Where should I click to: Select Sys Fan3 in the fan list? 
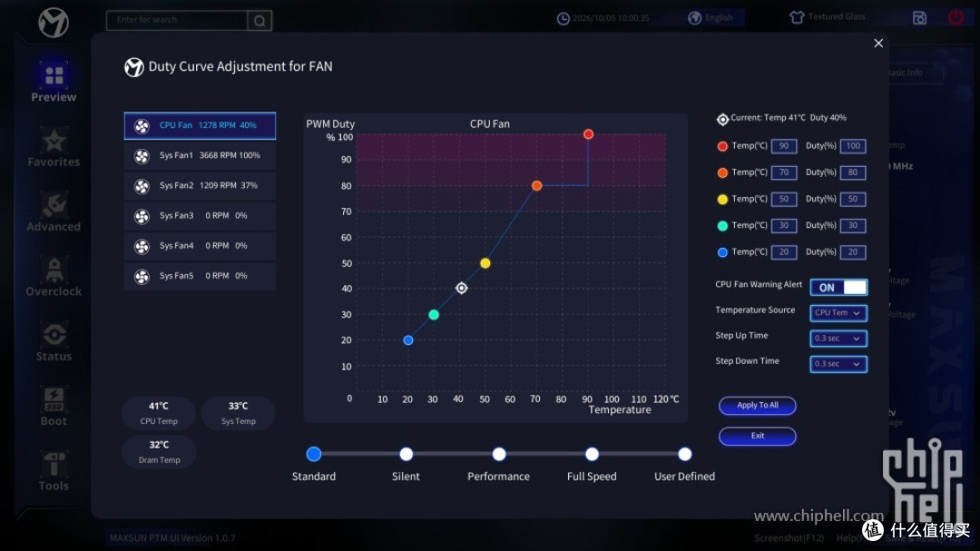200,216
